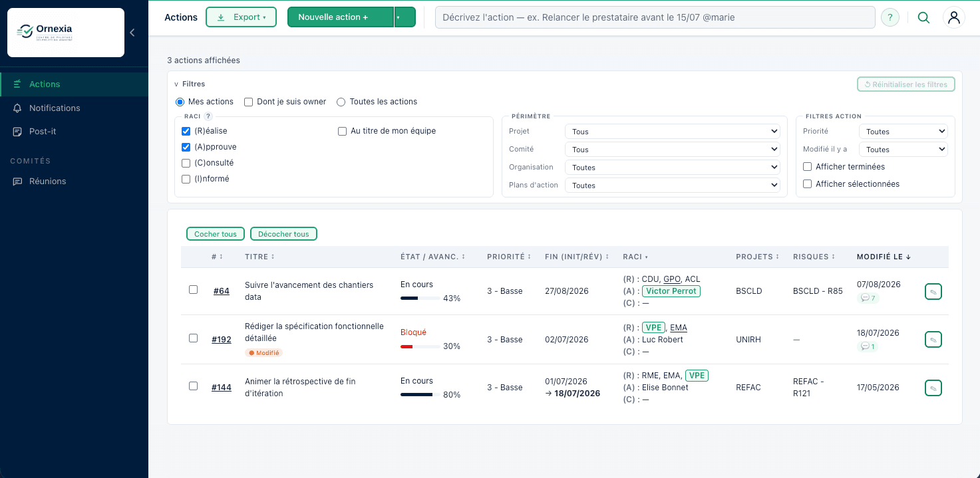Edit action #192 with pencil icon
This screenshot has height=478, width=980.
click(x=933, y=340)
